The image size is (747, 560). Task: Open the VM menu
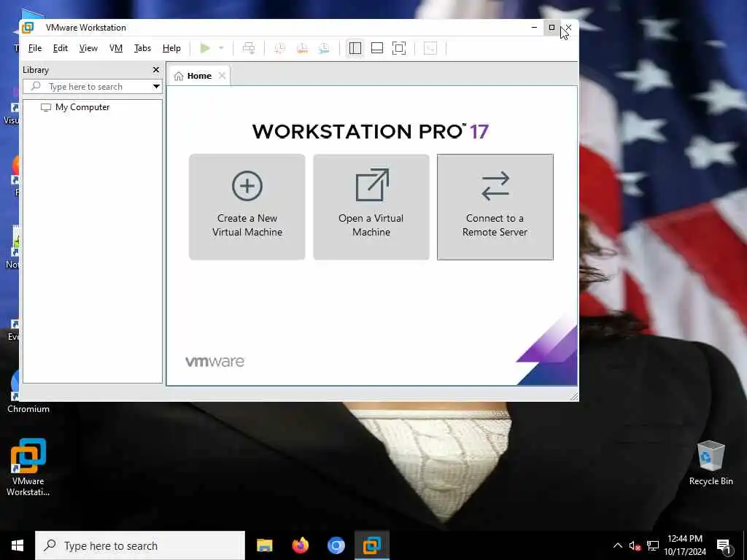pos(116,48)
